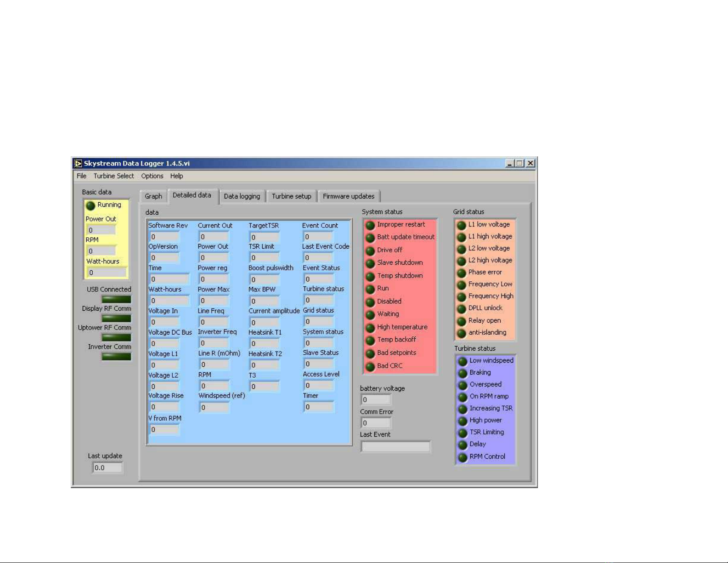Click the TSR Limiting LED
Image resolution: width=728 pixels, height=563 pixels.
tap(463, 433)
